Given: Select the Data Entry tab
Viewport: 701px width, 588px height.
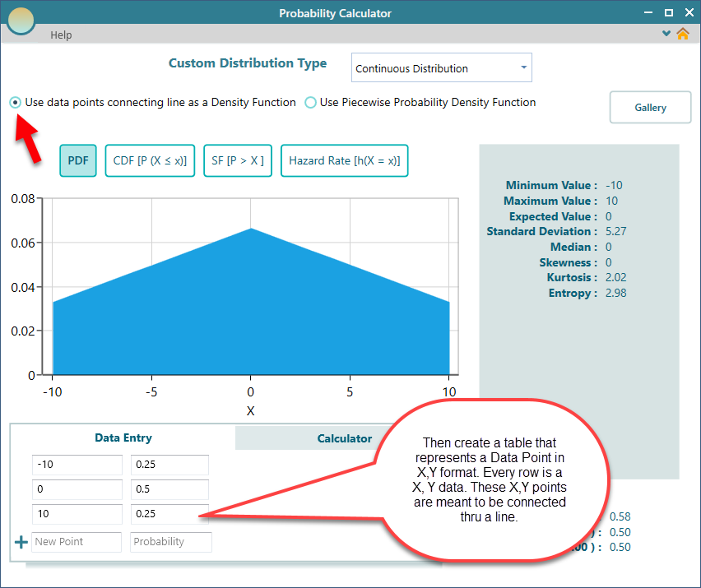Looking at the screenshot, I should [123, 438].
